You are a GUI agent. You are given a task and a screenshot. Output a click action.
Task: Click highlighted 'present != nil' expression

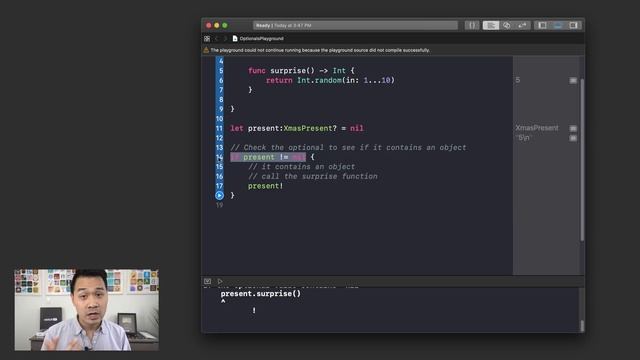pyautogui.click(x=268, y=157)
